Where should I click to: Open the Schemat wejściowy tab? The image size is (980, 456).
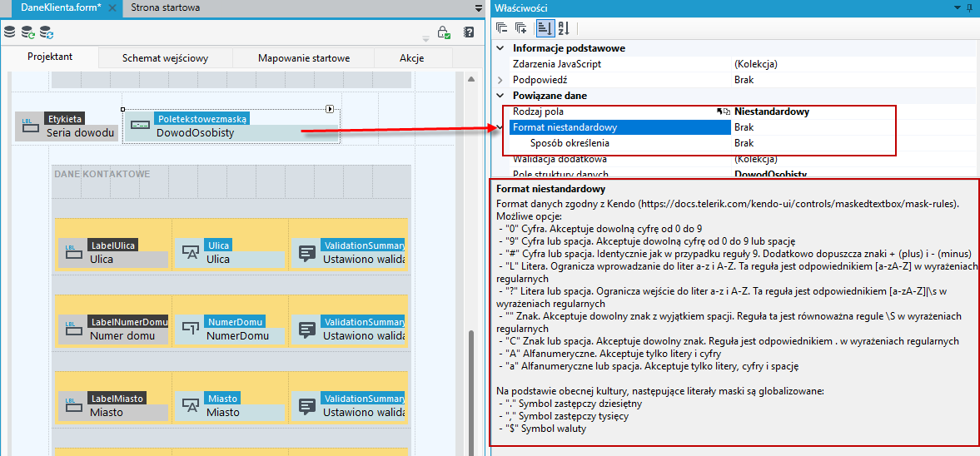pos(165,58)
